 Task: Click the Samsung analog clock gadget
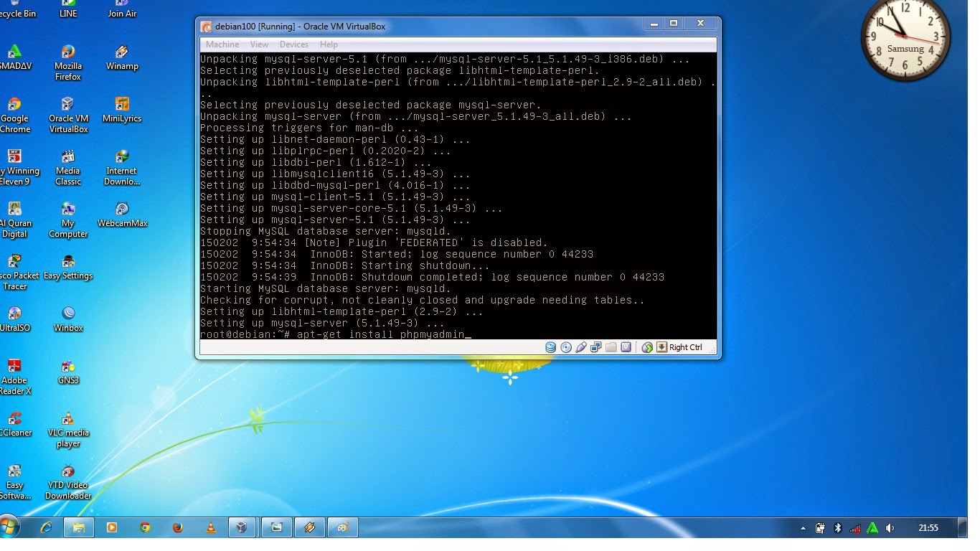905,37
